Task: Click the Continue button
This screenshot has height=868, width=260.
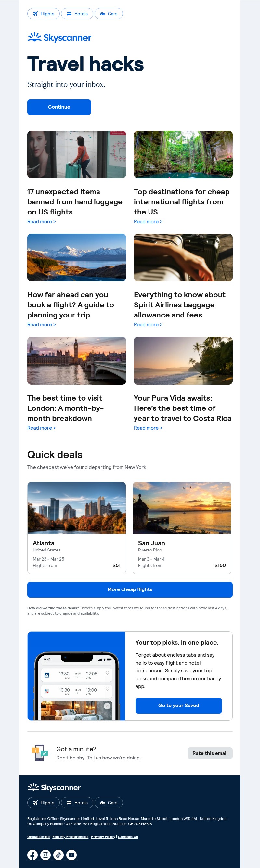Action: [59, 107]
